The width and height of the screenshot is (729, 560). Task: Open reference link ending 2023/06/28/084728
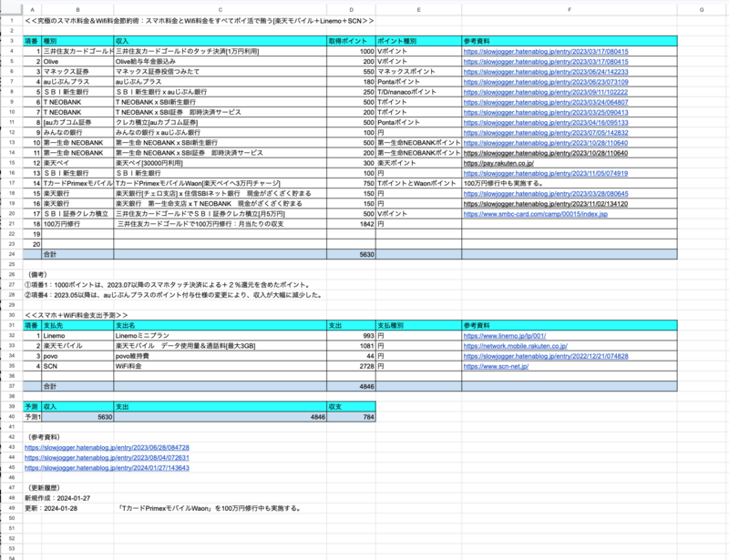coord(107,447)
